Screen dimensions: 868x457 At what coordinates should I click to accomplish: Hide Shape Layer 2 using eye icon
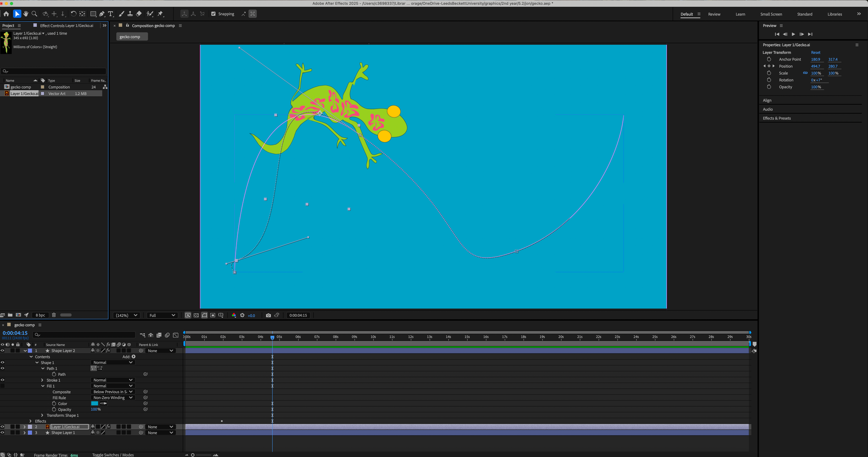tap(3, 351)
